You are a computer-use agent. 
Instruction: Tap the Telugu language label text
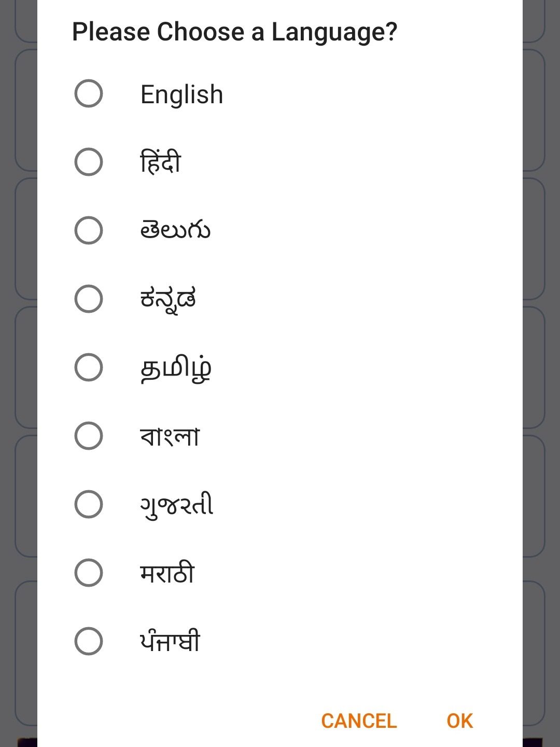[175, 230]
